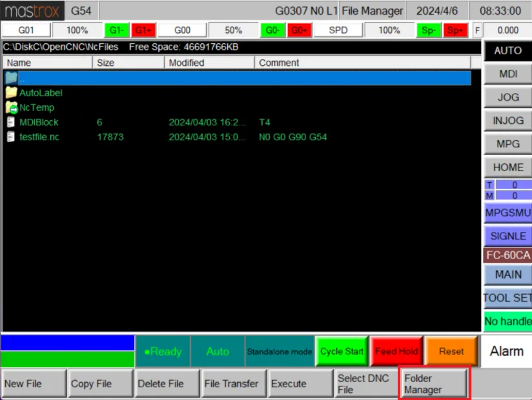Click the Execute button
This screenshot has height=400, width=532.
300,383
